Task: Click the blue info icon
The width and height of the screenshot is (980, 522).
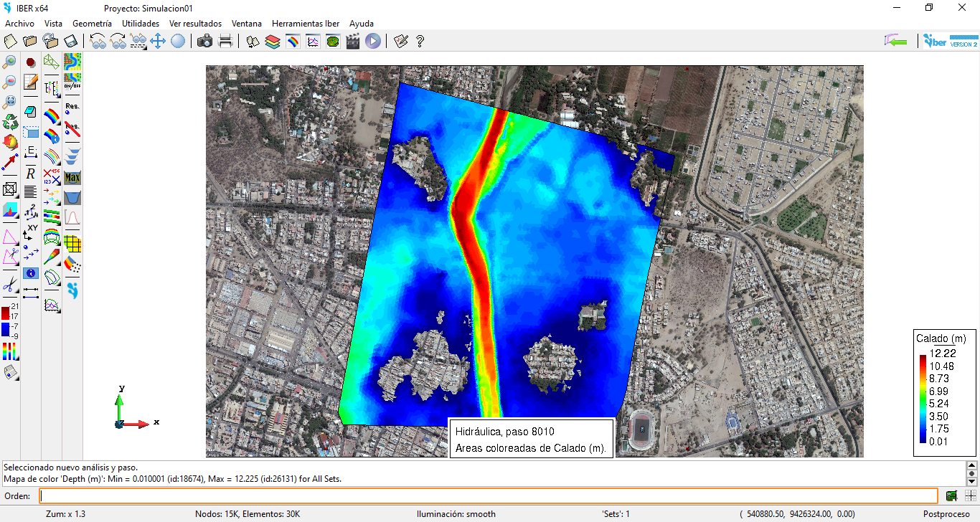Action: pyautogui.click(x=31, y=273)
